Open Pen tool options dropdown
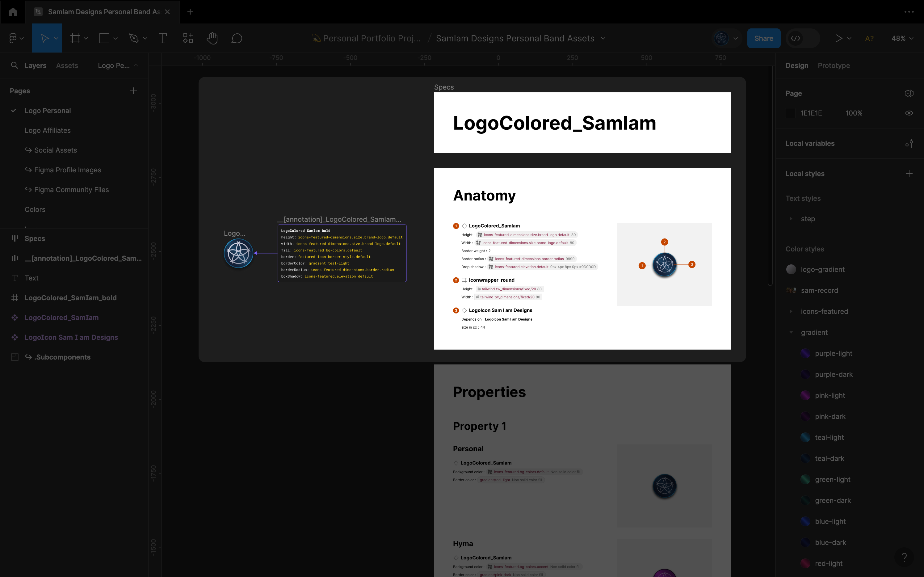The height and width of the screenshot is (577, 924). [x=145, y=38]
